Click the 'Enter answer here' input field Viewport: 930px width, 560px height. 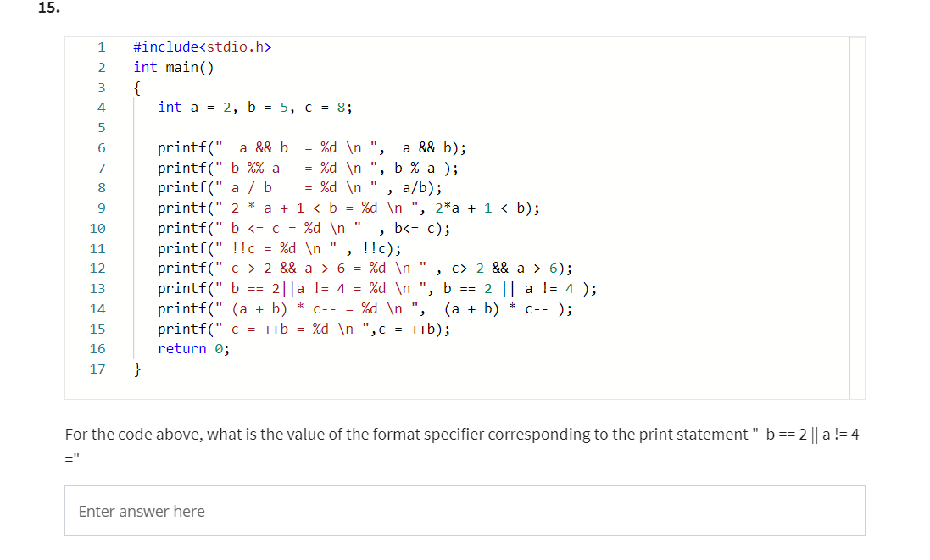click(x=465, y=511)
